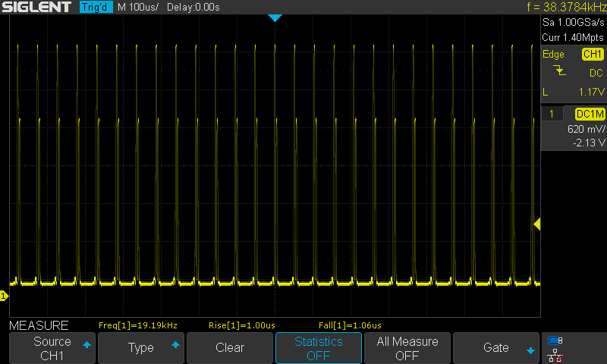Click the falling edge slope icon
The height and width of the screenshot is (364, 607).
(x=559, y=71)
